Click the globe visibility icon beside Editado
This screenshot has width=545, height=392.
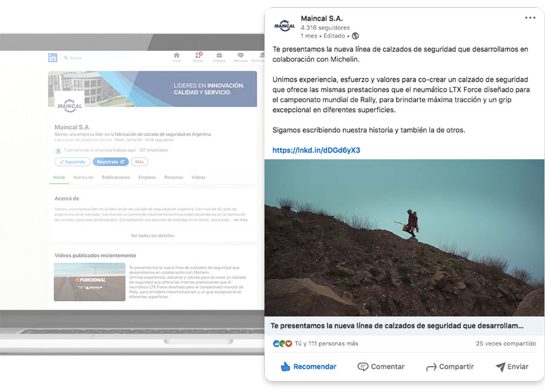point(355,36)
